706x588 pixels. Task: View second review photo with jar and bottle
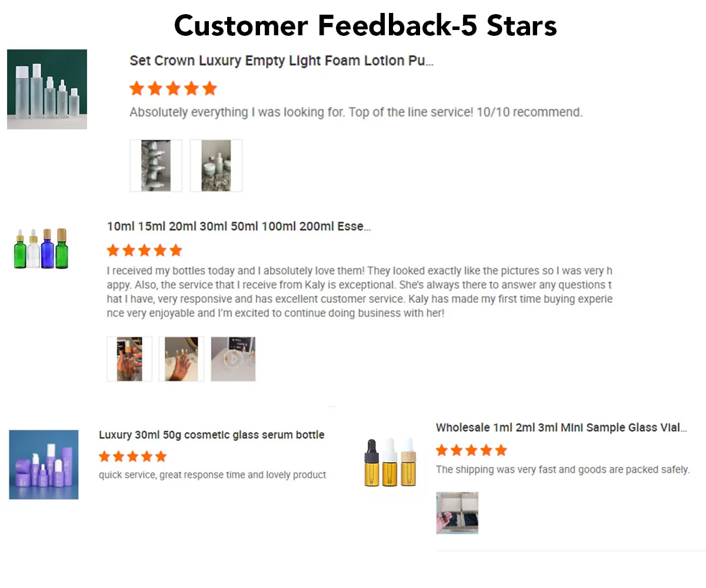(216, 165)
